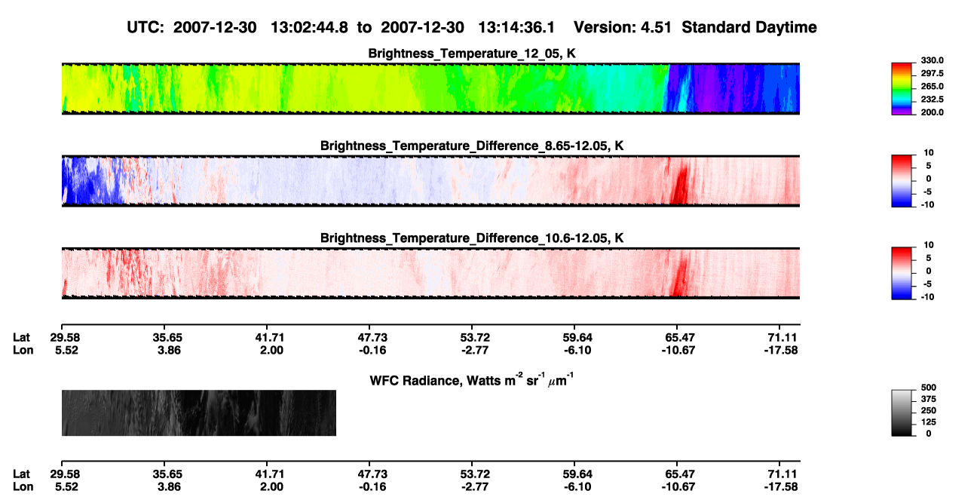
Task: Click latitude 71.11 on the axis under the 10.6-12.05 panel
Action: tap(785, 338)
